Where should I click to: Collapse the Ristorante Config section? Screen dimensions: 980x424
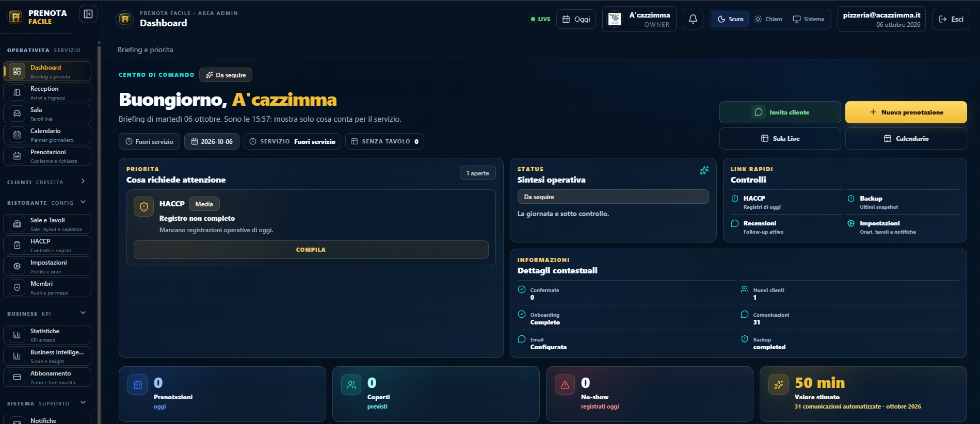(x=83, y=202)
